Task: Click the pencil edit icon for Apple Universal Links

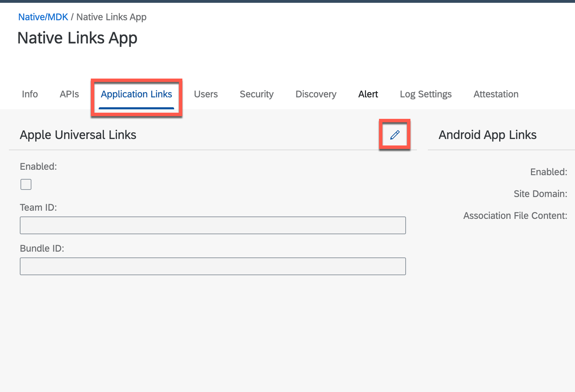Action: [395, 135]
